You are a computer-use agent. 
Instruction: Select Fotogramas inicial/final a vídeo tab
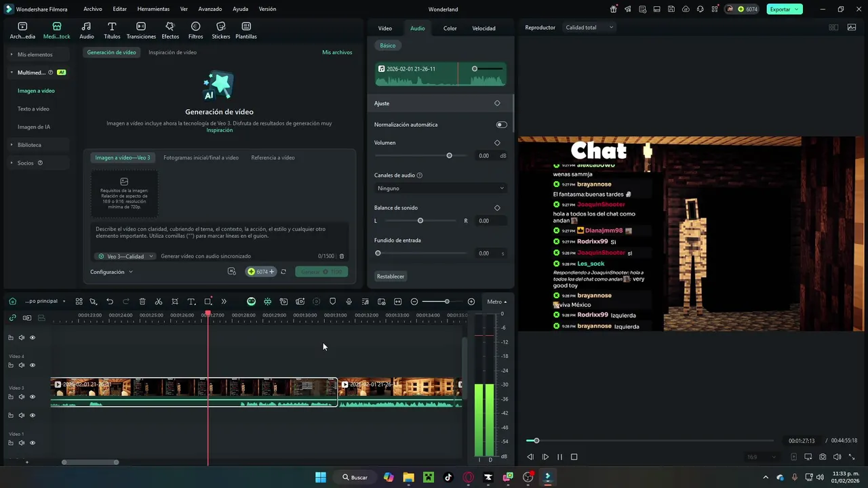click(x=201, y=158)
